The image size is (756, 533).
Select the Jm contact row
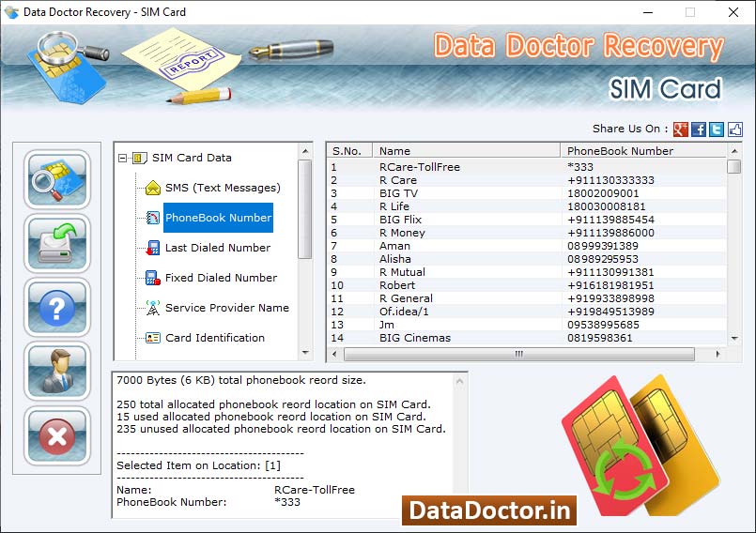tap(527, 325)
